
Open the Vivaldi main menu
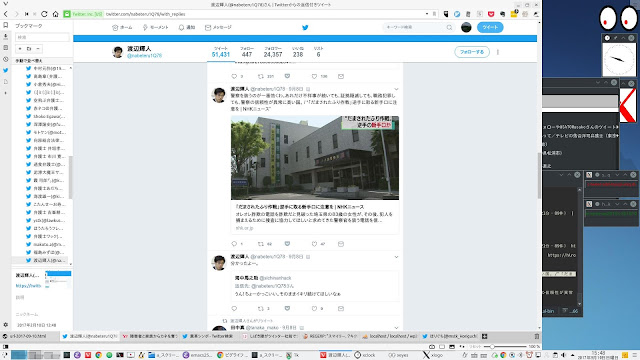click(5, 4)
